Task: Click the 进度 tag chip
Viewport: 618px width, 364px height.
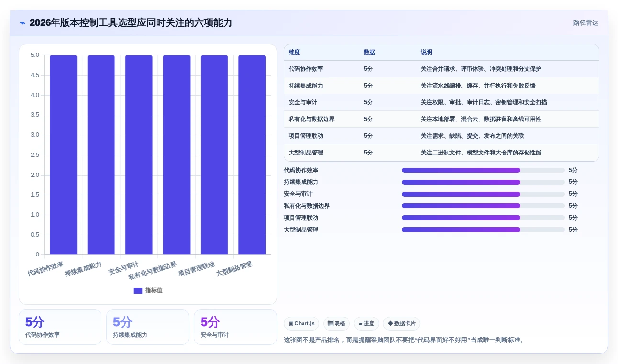Action: pyautogui.click(x=366, y=324)
